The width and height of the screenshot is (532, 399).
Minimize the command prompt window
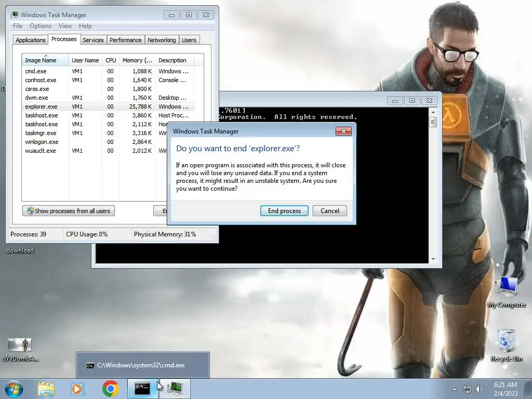(395, 101)
